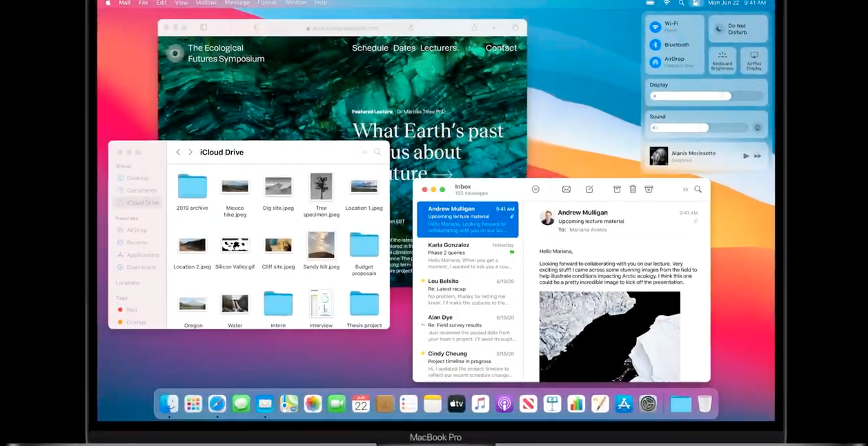Click the archive icon in Mail toolbar

point(617,189)
